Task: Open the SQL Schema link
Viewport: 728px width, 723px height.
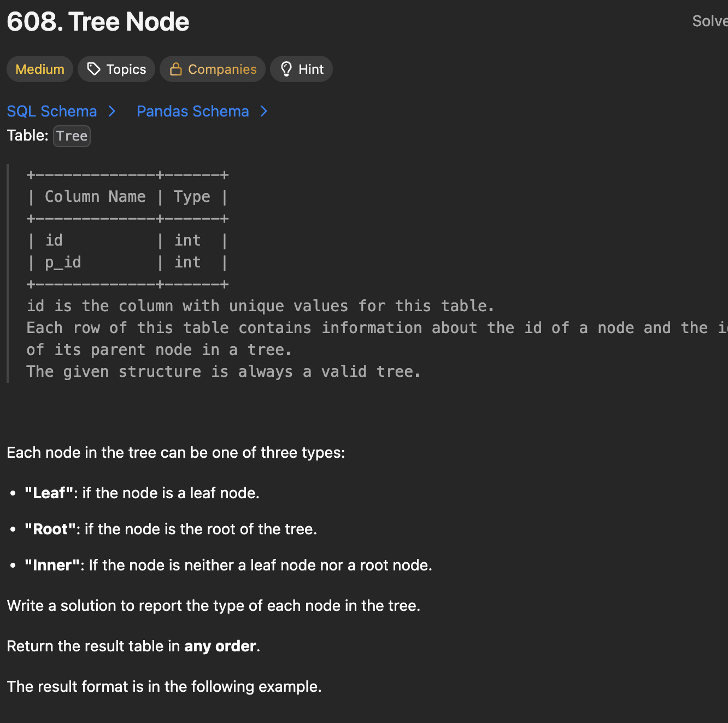Action: tap(52, 112)
